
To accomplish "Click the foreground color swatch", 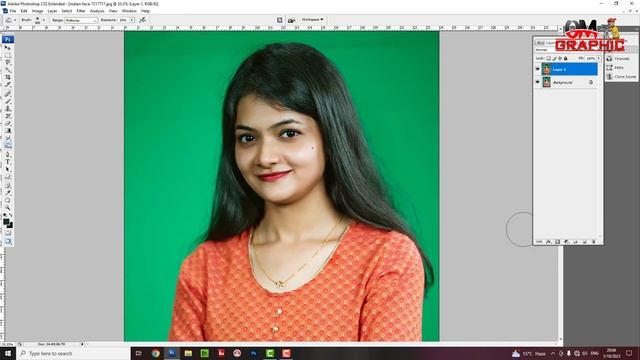I will (6, 222).
